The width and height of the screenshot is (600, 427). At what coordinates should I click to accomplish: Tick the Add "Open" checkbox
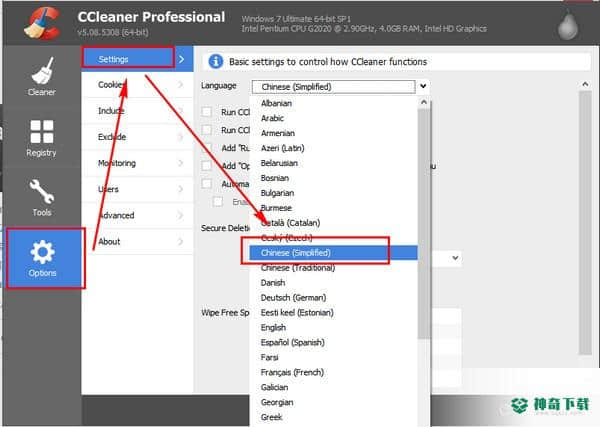point(207,166)
